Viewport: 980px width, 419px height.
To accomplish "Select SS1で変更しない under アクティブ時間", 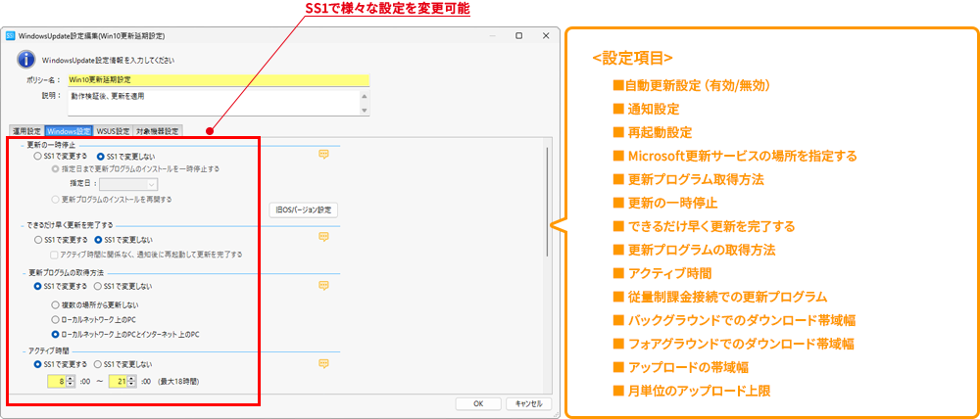I will [123, 364].
